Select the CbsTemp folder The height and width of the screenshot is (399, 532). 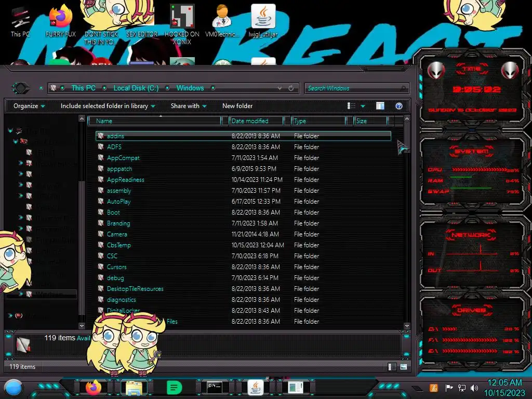[x=243, y=245]
